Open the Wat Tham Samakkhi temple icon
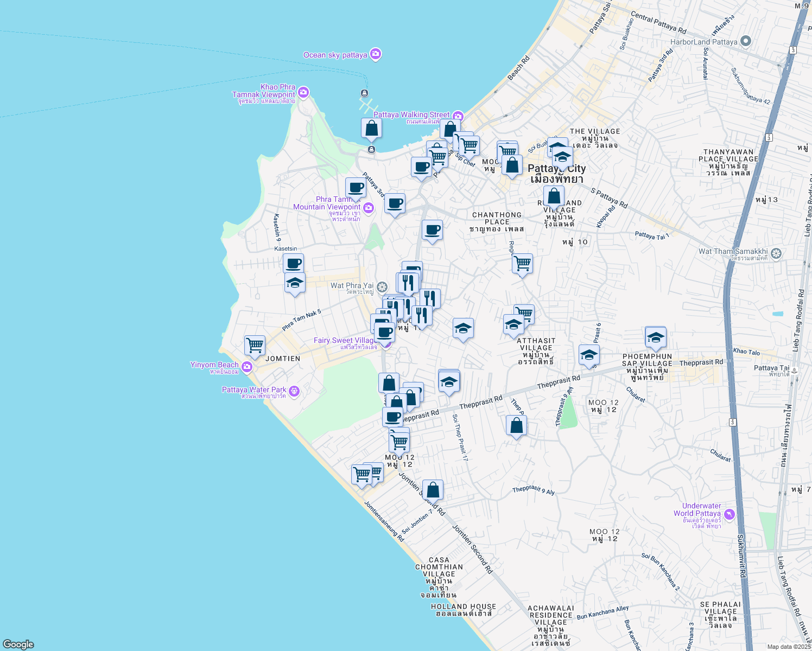 tap(776, 253)
